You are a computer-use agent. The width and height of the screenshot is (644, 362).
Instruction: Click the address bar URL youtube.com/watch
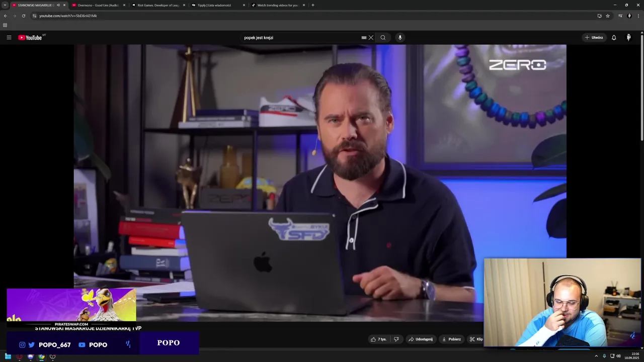(68, 16)
